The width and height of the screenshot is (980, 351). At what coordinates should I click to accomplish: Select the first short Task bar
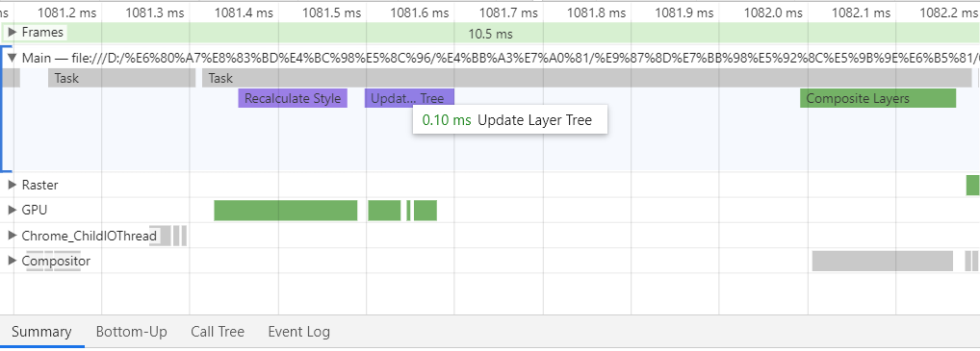pyautogui.click(x=122, y=78)
